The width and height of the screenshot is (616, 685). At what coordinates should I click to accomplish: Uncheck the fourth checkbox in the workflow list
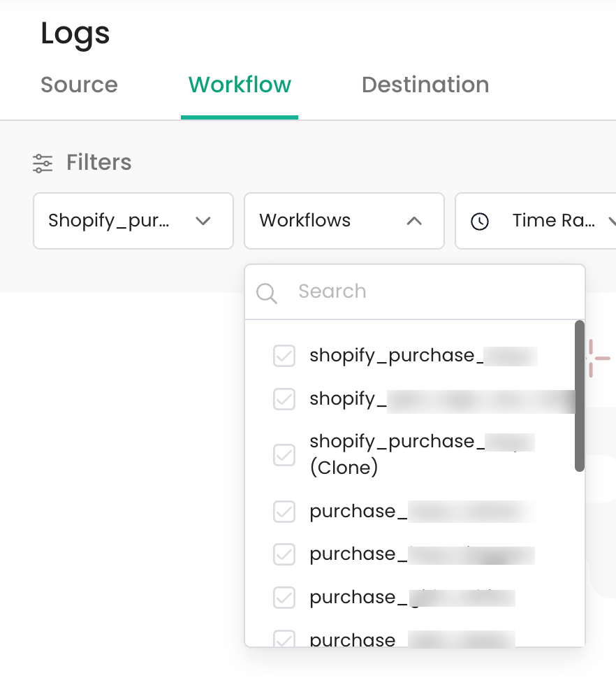click(x=284, y=512)
